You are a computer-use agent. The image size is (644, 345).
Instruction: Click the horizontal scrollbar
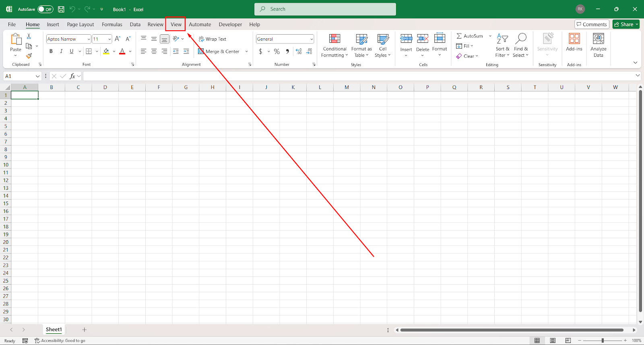(x=512, y=330)
